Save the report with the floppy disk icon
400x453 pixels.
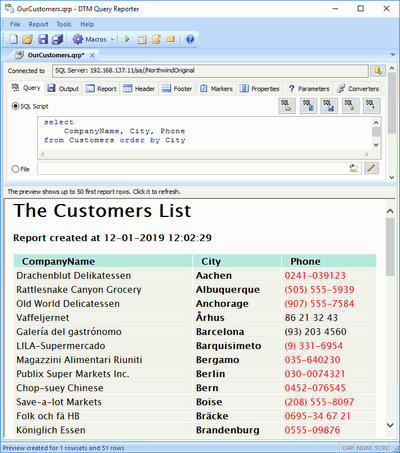(x=43, y=39)
